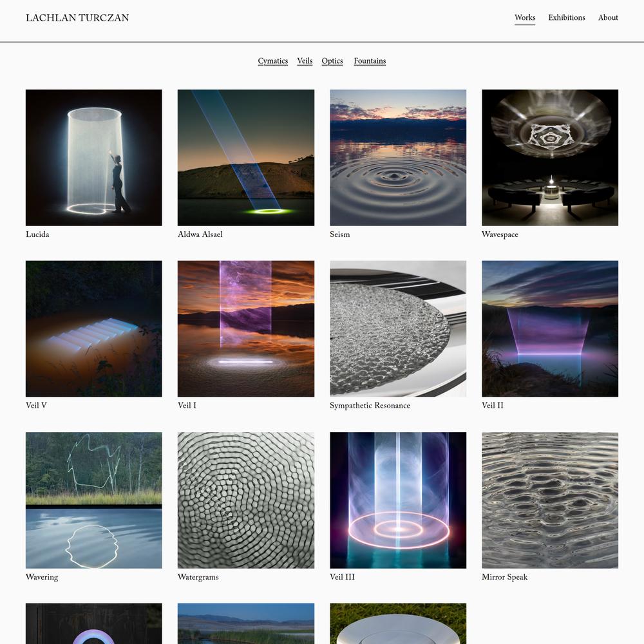The height and width of the screenshot is (644, 644).
Task: Go to the Exhibitions page
Action: [566, 17]
